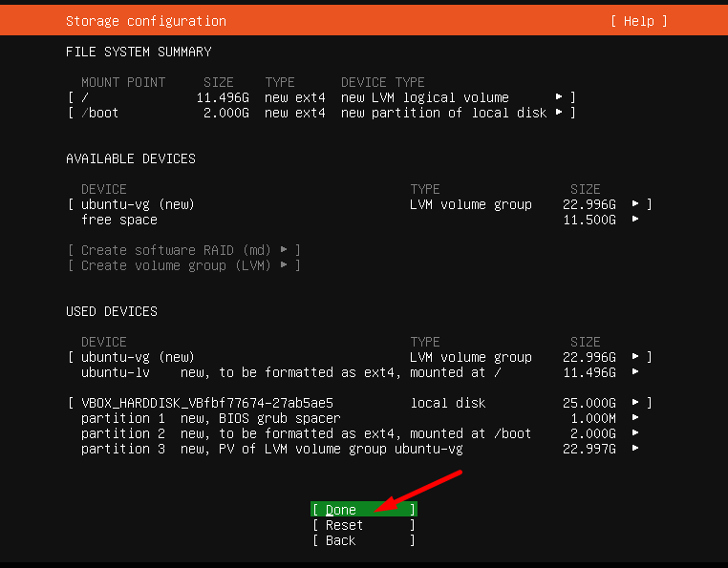
Task: Open arrow for the free space 11.500G row
Action: [x=635, y=219]
